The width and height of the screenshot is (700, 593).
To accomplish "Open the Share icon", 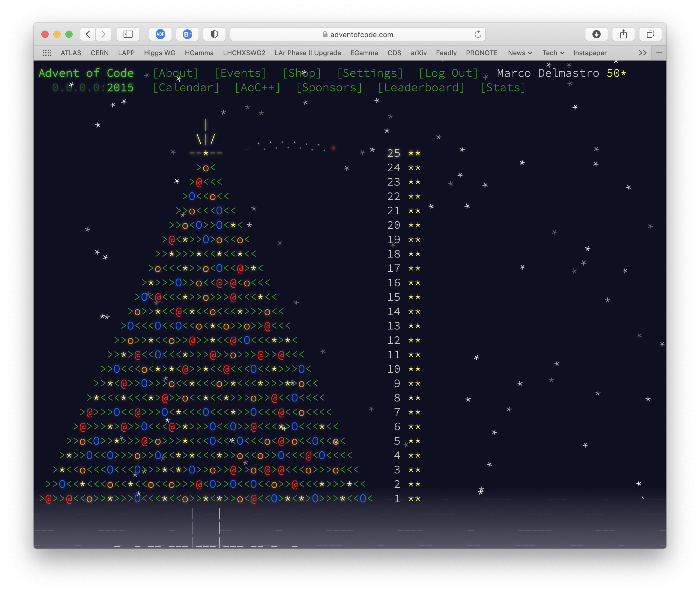I will 623,34.
